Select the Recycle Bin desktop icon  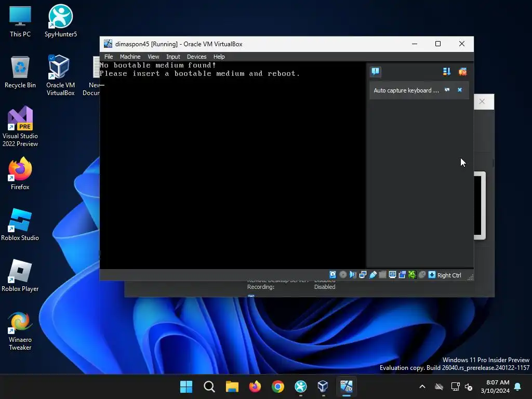[20, 73]
